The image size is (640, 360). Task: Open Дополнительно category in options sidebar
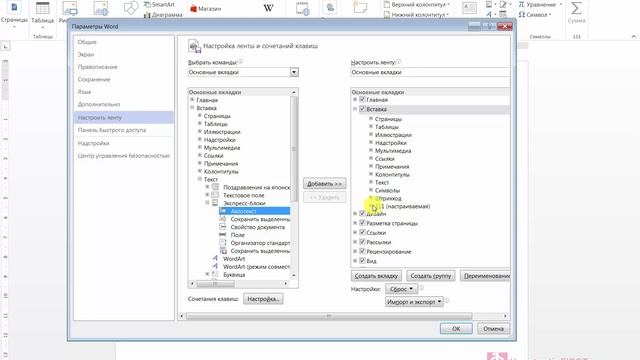click(99, 104)
